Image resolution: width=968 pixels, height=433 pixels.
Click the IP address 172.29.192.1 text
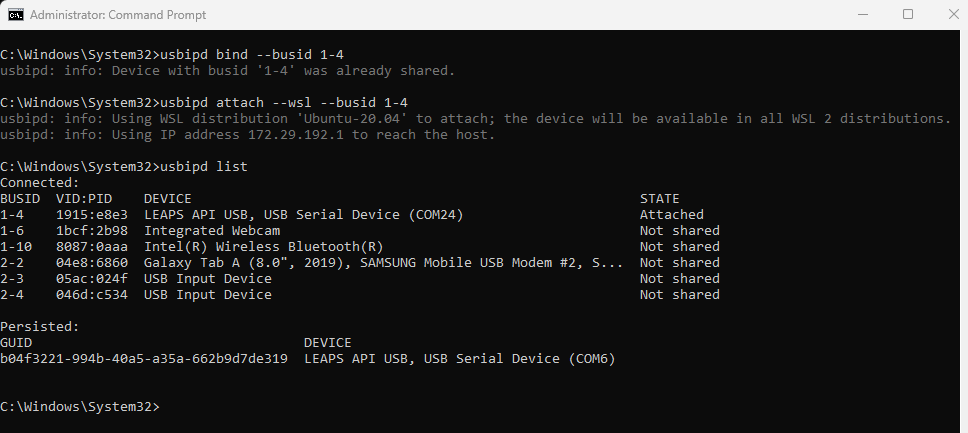pos(295,134)
